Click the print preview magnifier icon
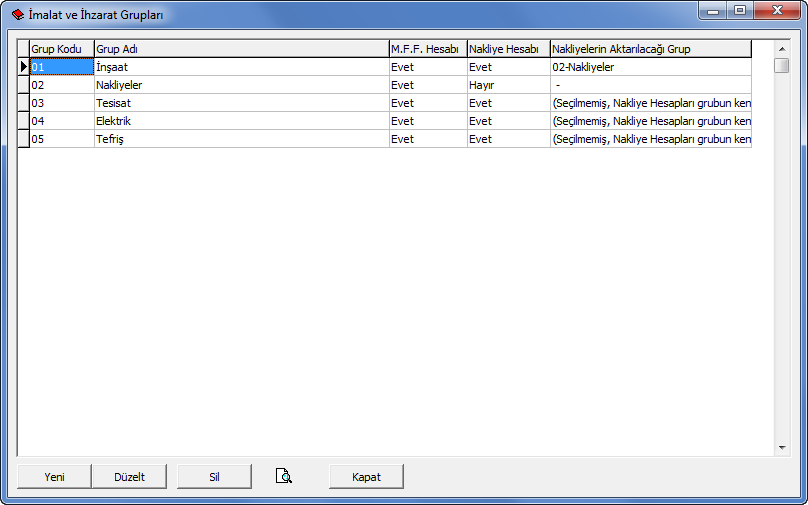 point(284,477)
